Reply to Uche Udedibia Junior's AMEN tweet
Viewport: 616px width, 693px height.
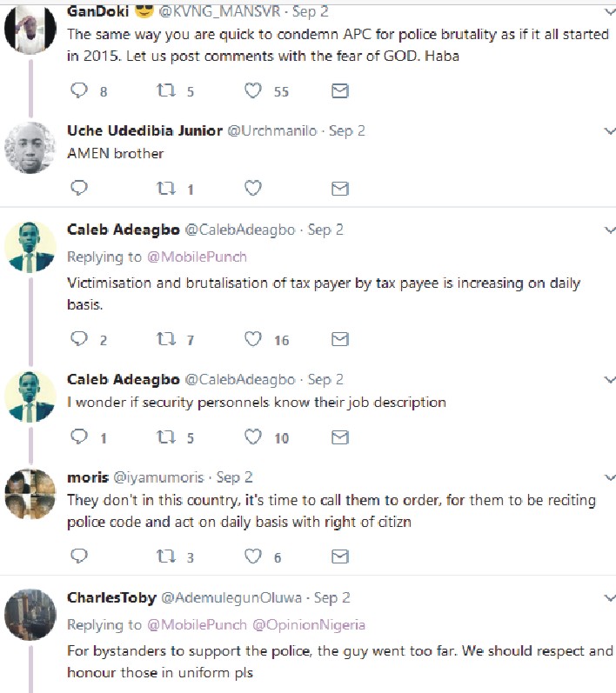79,188
